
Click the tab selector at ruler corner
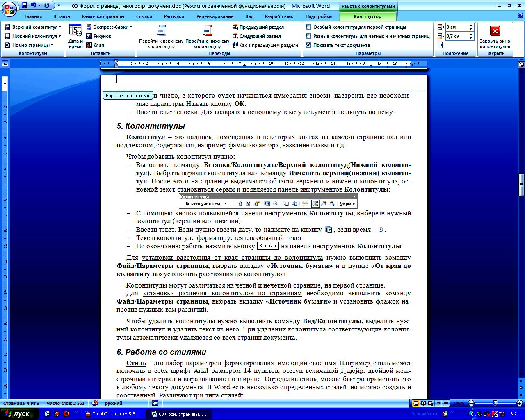[x=5, y=64]
